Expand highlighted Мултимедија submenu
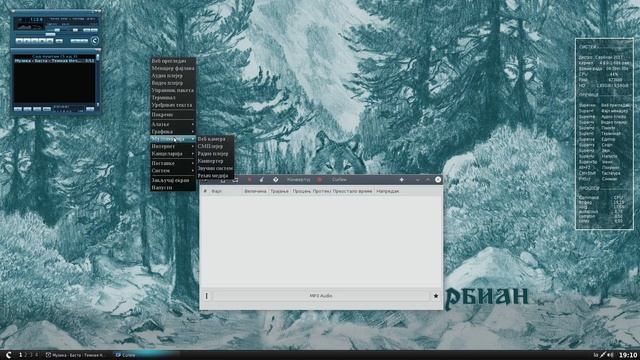Image resolution: width=640 pixels, height=360 pixels. tap(173, 139)
